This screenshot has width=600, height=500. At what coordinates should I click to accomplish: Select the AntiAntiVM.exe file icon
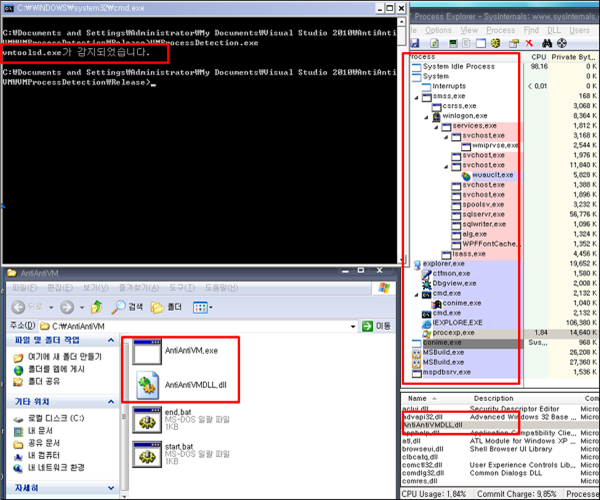pos(147,352)
